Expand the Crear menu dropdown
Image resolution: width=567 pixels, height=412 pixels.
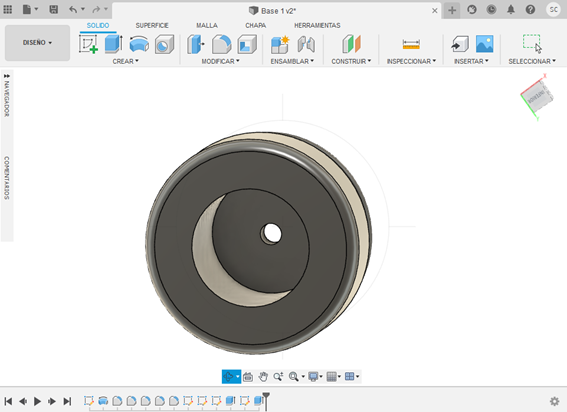pos(125,61)
